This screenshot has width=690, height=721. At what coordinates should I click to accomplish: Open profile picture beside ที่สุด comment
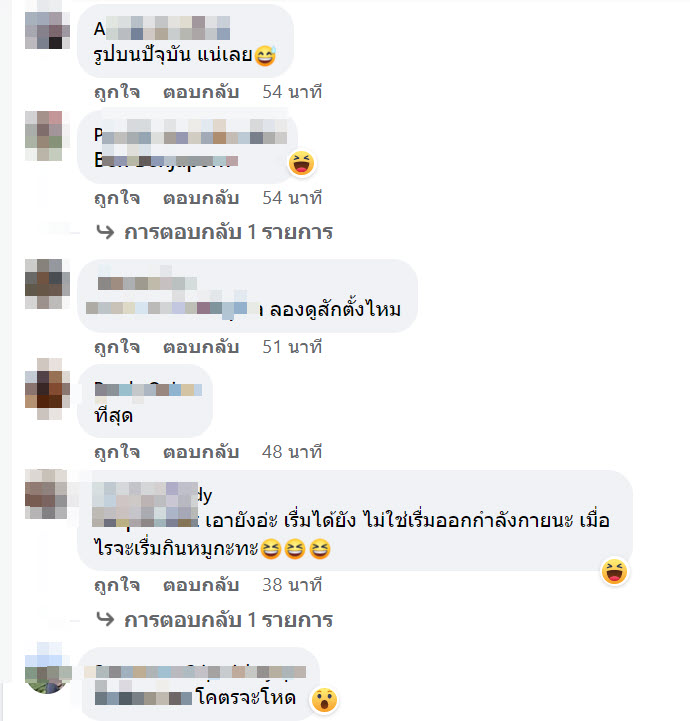pyautogui.click(x=47, y=389)
